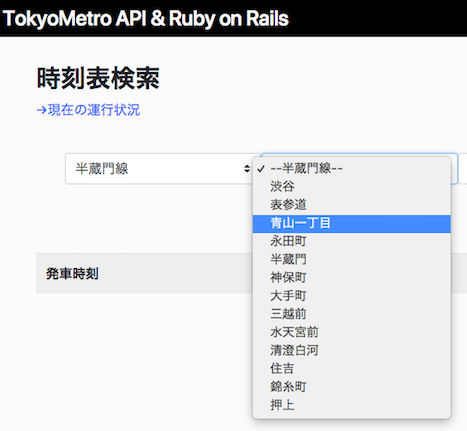Viewport: 467px width, 431px height.
Task: Click the 発車時刻 table header
Action: (x=72, y=274)
